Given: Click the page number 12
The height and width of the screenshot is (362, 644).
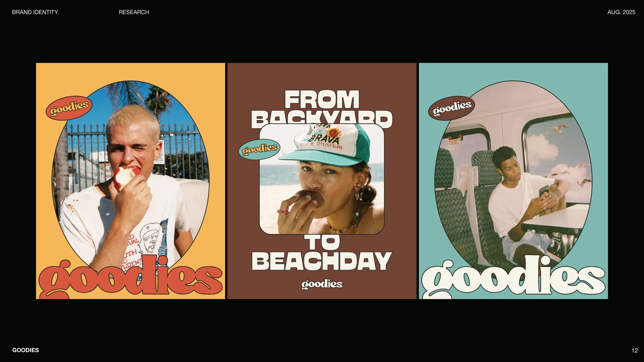Looking at the screenshot, I should (634, 350).
